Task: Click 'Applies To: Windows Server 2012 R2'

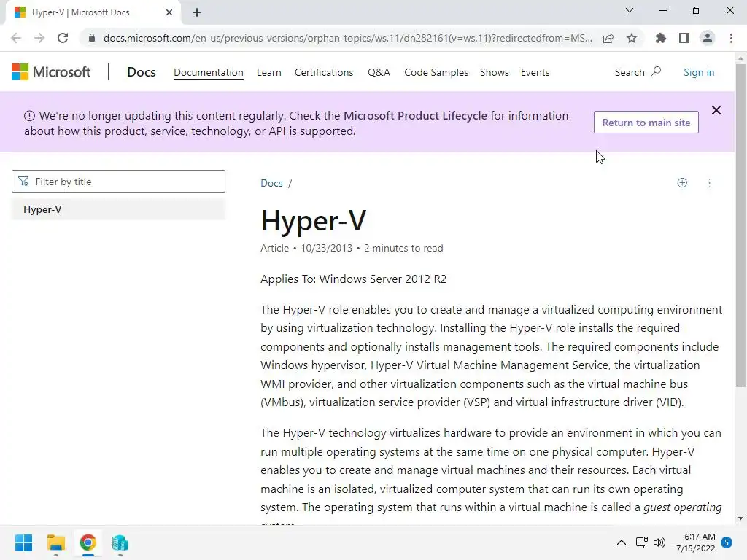Action: (x=354, y=279)
